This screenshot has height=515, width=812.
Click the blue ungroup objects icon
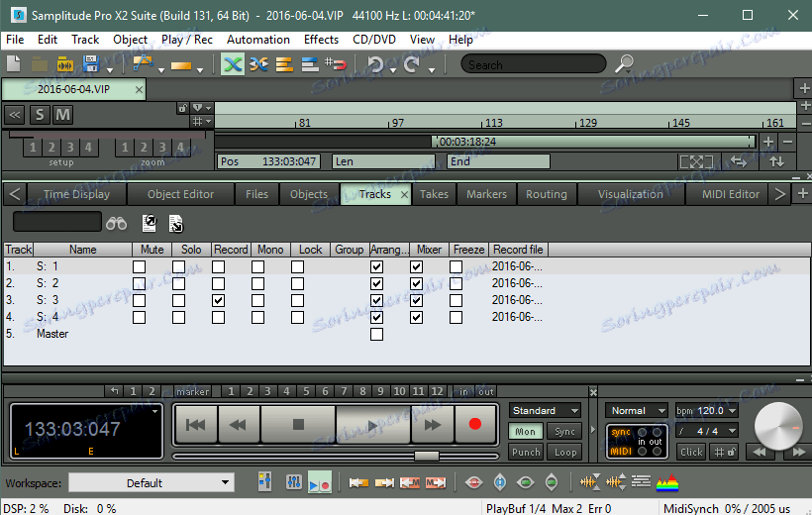pos(310,64)
